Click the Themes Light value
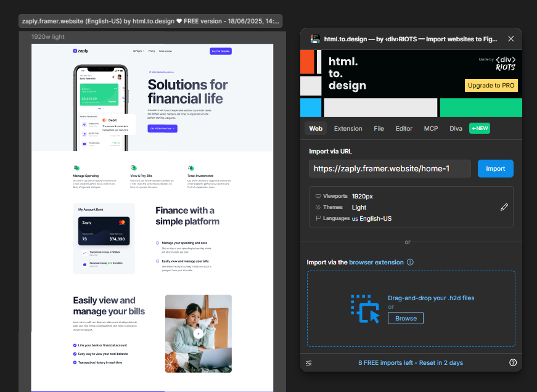The height and width of the screenshot is (392, 537). pyautogui.click(x=359, y=208)
